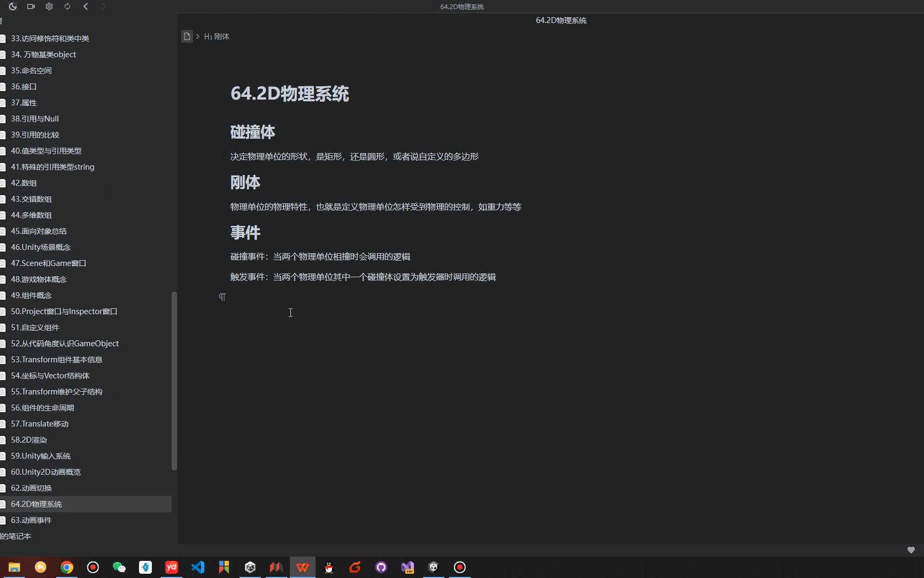This screenshot has height=578, width=924.
Task: Start recording with the video camera icon
Action: pyautogui.click(x=30, y=6)
